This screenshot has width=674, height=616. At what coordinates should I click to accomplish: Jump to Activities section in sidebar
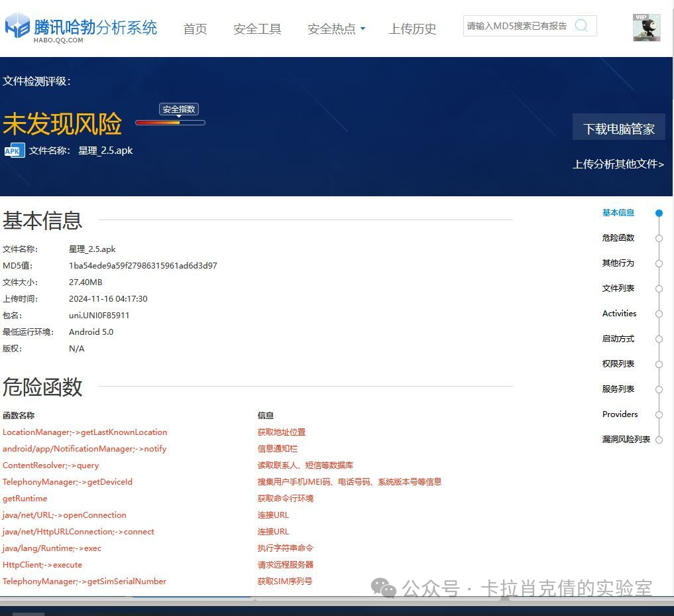[x=619, y=314]
